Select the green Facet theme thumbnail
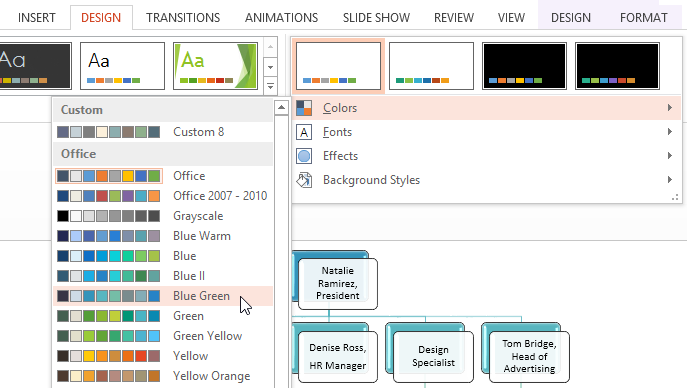Screen dimensions: 687x388 click(x=216, y=66)
